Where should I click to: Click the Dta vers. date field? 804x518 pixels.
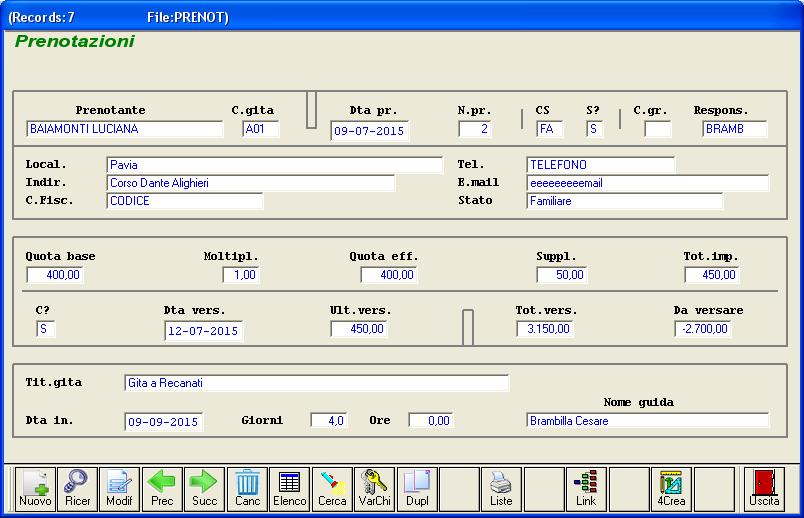(204, 331)
